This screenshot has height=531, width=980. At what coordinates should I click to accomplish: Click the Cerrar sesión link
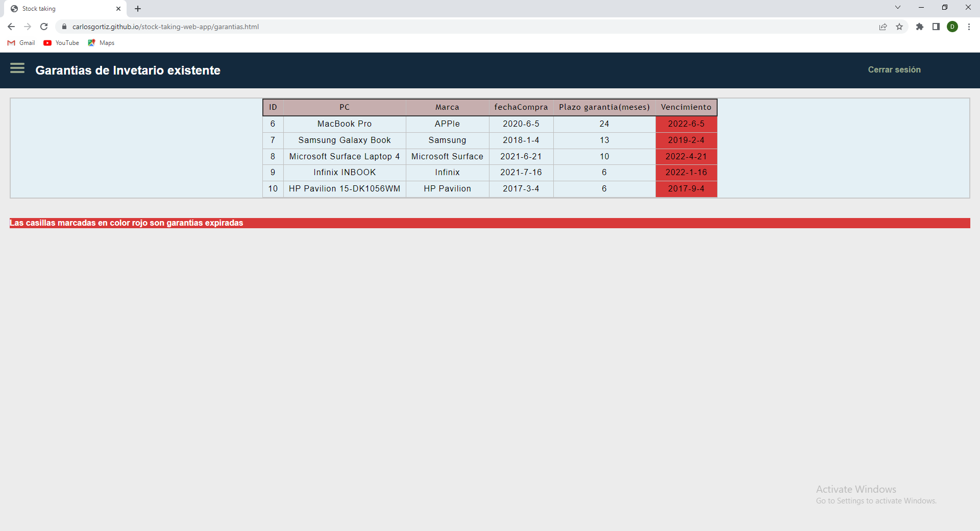(894, 69)
